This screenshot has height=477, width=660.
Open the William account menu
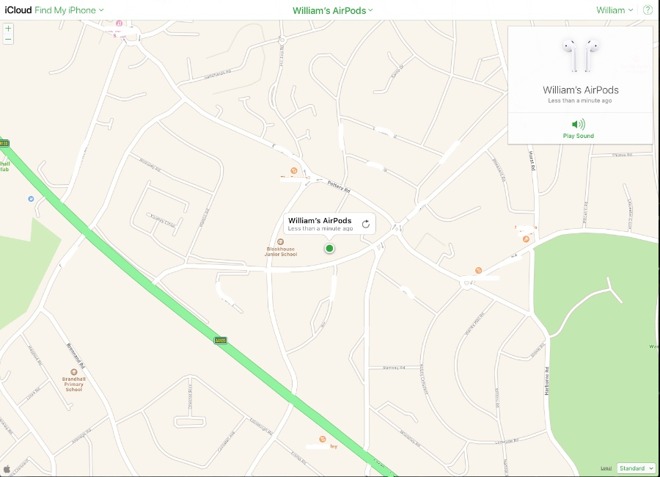(x=615, y=10)
